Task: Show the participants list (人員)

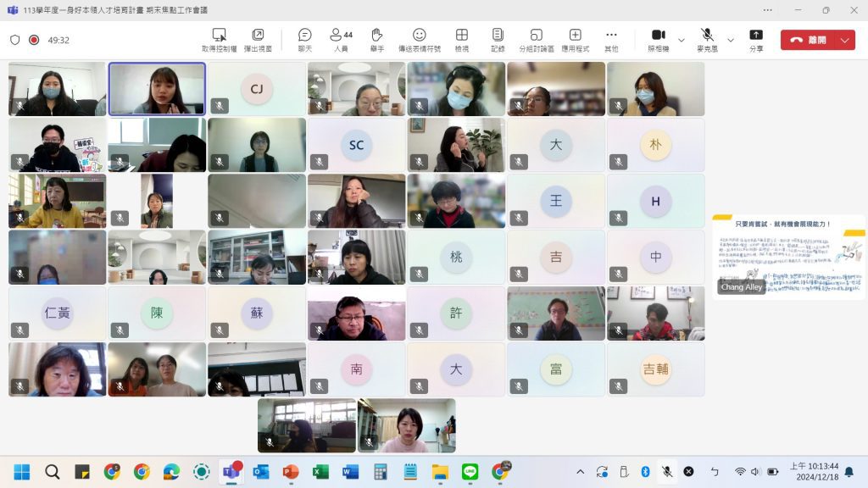Action: coord(341,39)
